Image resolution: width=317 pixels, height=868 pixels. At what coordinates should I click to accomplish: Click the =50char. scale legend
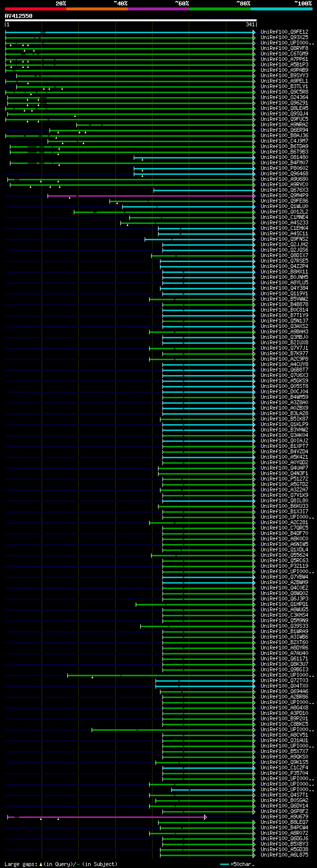[x=237, y=864]
